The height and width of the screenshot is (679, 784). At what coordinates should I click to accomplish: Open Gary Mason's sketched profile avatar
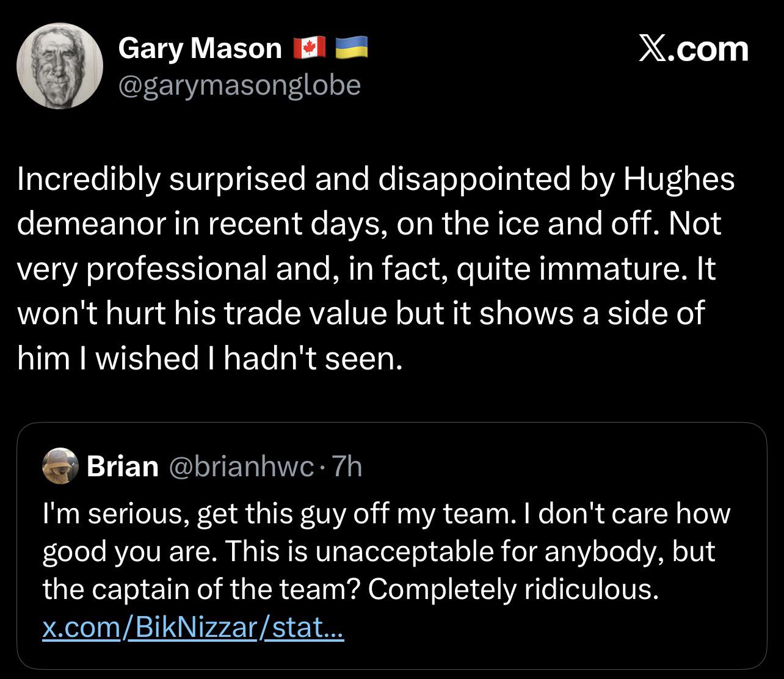[x=59, y=66]
